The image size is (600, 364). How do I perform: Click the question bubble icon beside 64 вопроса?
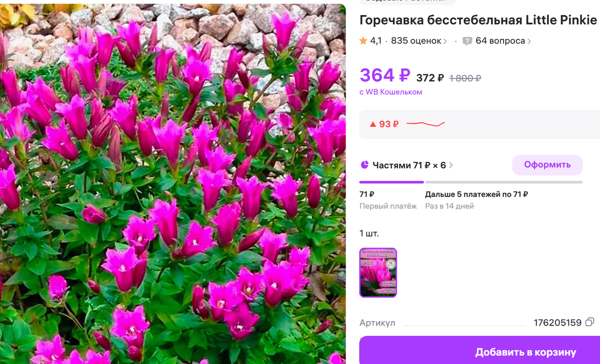(x=467, y=41)
